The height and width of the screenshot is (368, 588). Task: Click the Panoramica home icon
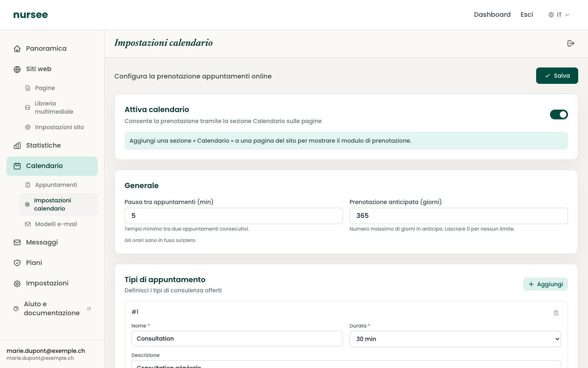[17, 49]
